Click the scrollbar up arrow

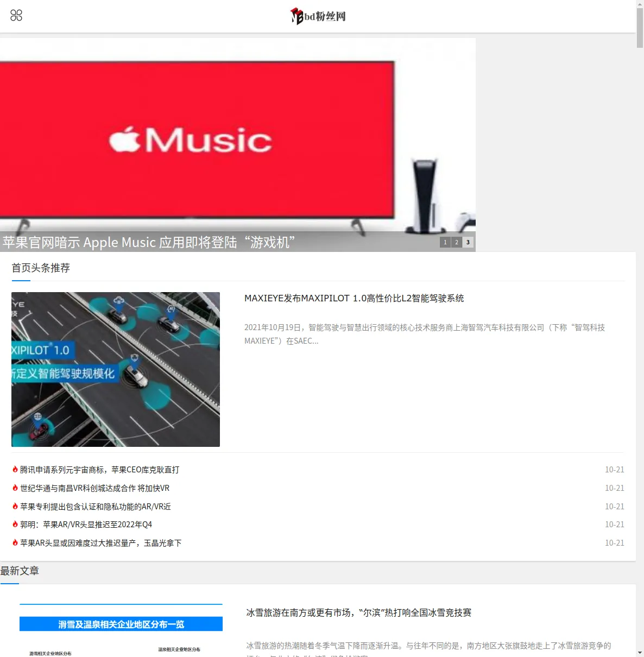click(x=640, y=3)
